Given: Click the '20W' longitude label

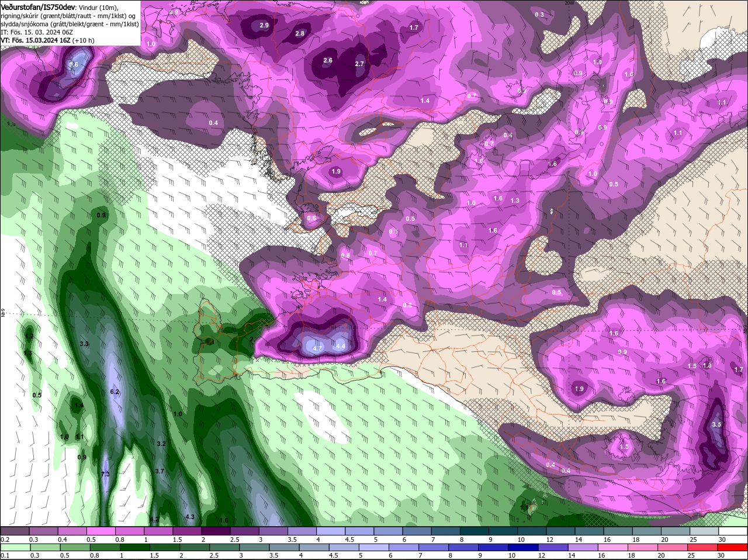Looking at the screenshot, I should 569,2.
